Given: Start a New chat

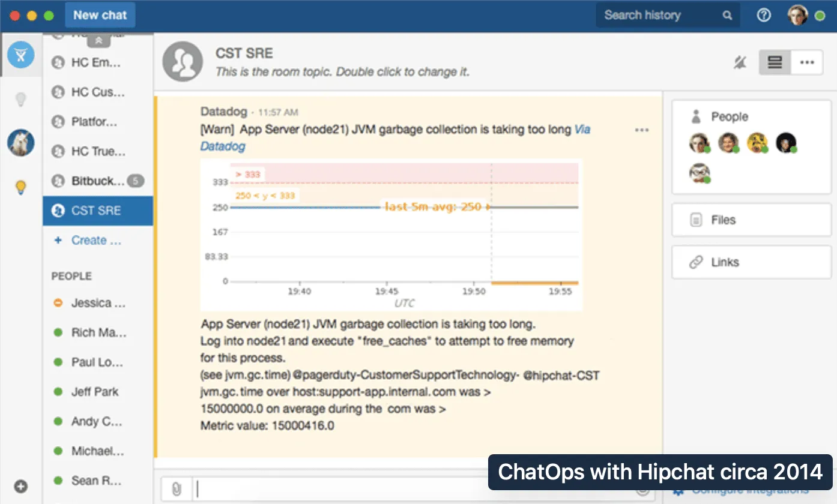Looking at the screenshot, I should (100, 16).
